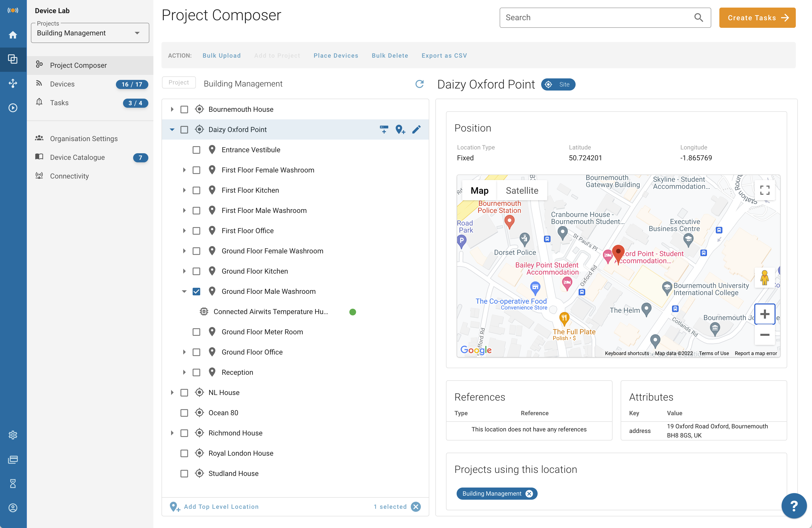Open Devices in the sidebar menu
The width and height of the screenshot is (812, 528).
pos(62,84)
